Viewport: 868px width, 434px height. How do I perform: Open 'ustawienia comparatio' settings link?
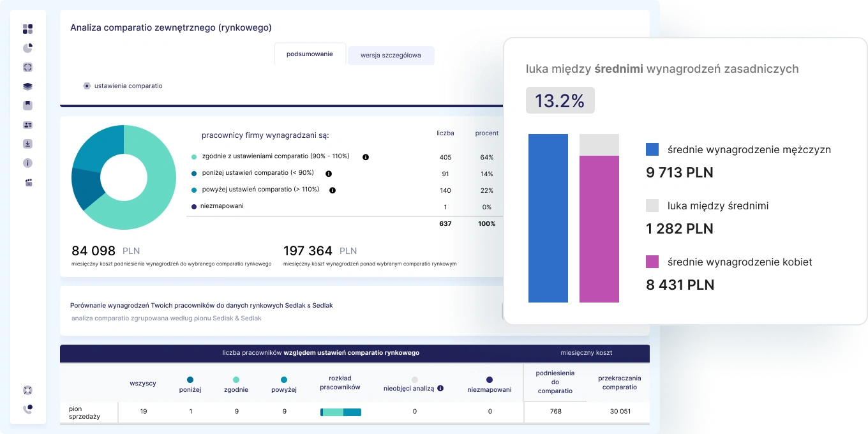pyautogui.click(x=128, y=86)
